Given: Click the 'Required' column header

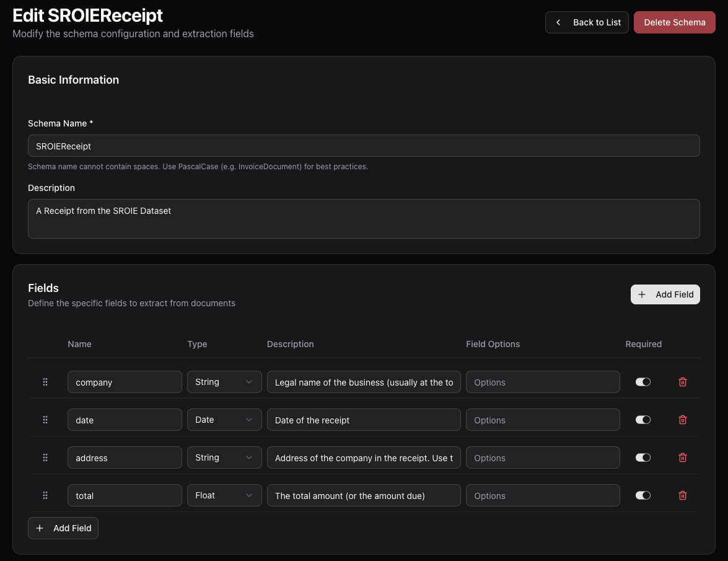Looking at the screenshot, I should (x=643, y=344).
